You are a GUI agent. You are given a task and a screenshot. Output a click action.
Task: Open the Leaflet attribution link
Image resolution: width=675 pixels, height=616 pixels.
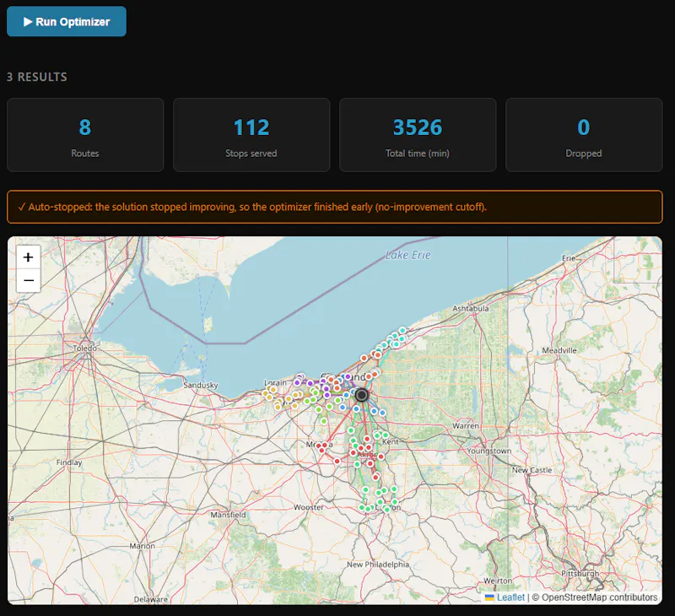510,597
